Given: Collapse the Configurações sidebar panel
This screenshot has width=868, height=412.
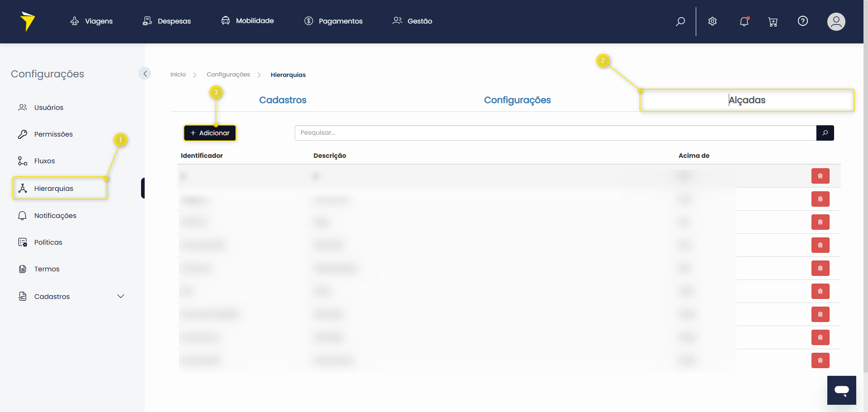Looking at the screenshot, I should 145,73.
